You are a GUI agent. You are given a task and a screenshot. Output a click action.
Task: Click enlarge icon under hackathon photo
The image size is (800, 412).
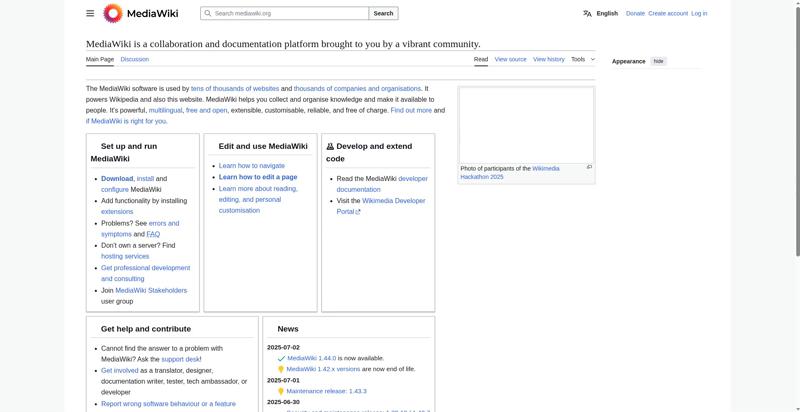589,167
